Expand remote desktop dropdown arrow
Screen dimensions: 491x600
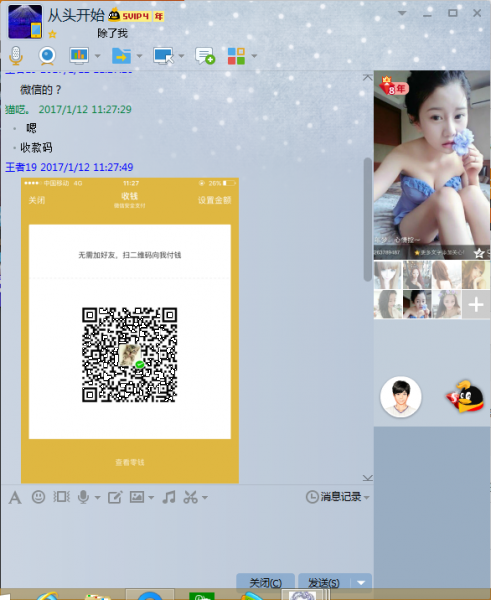[181, 56]
